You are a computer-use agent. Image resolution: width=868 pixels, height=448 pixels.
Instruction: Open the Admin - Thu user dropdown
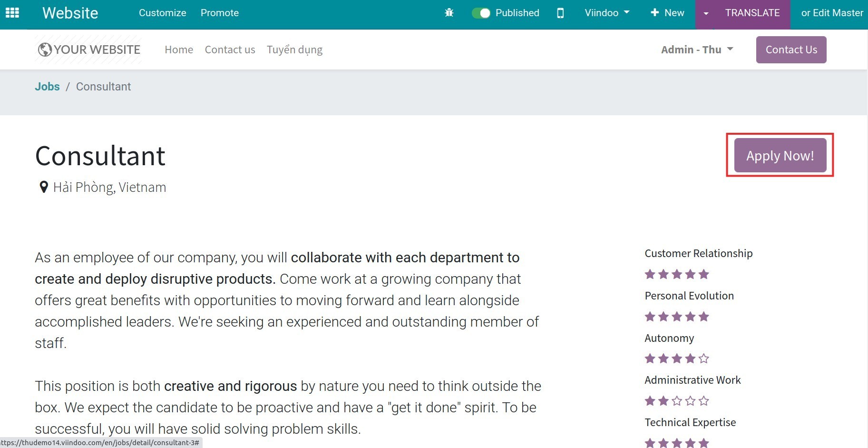coord(697,50)
